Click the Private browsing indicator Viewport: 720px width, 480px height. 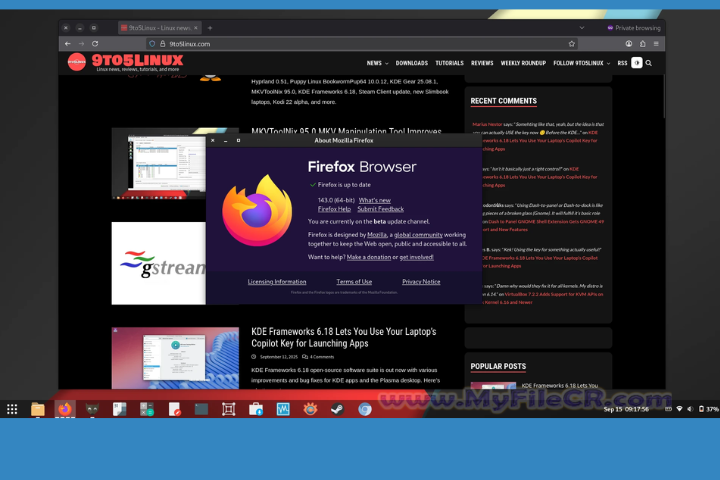click(634, 28)
